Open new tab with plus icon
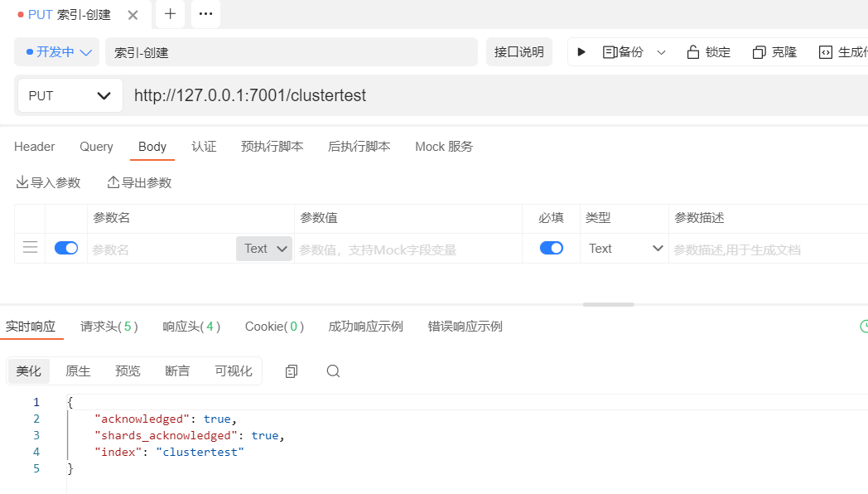 170,14
